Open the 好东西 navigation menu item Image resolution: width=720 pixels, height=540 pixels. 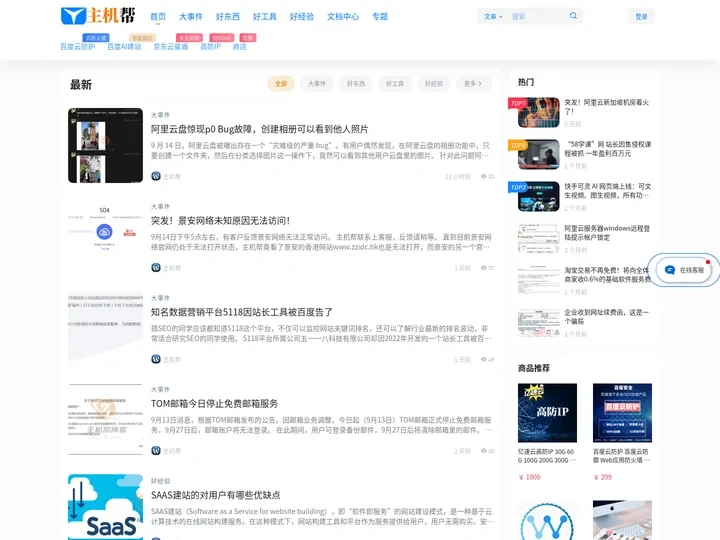click(x=228, y=17)
